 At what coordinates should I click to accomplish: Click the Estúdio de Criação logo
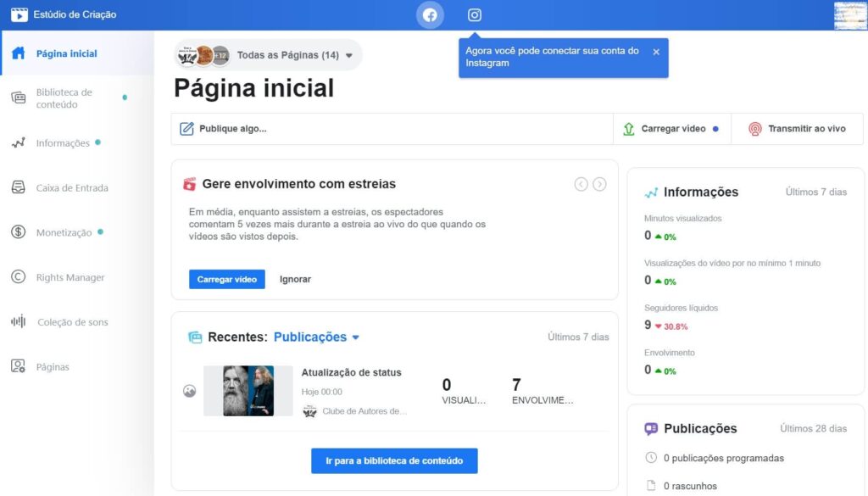pyautogui.click(x=72, y=14)
